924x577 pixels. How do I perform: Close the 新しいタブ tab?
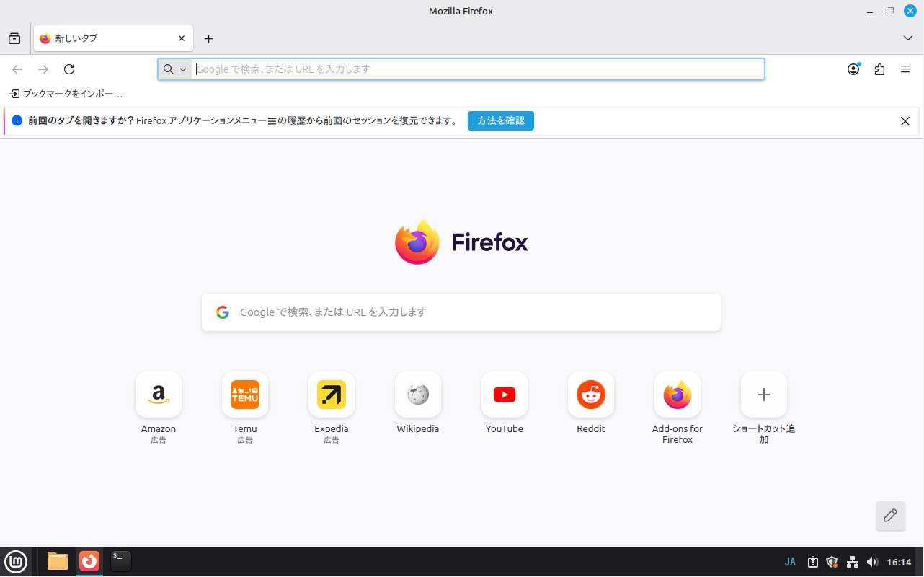pyautogui.click(x=182, y=38)
